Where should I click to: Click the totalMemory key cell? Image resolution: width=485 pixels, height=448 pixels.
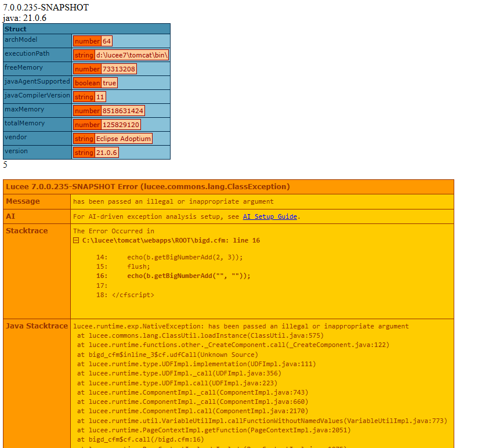[x=38, y=124]
